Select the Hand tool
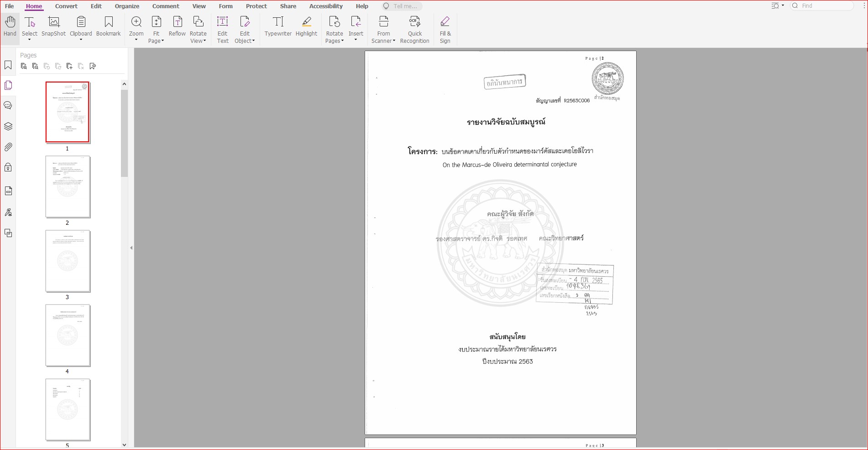The height and width of the screenshot is (450, 868). [10, 26]
